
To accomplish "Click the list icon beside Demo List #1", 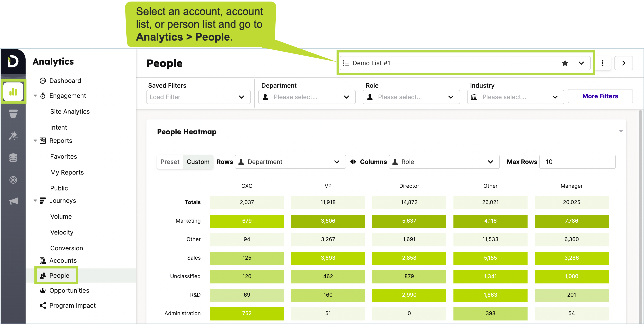I will click(x=346, y=63).
